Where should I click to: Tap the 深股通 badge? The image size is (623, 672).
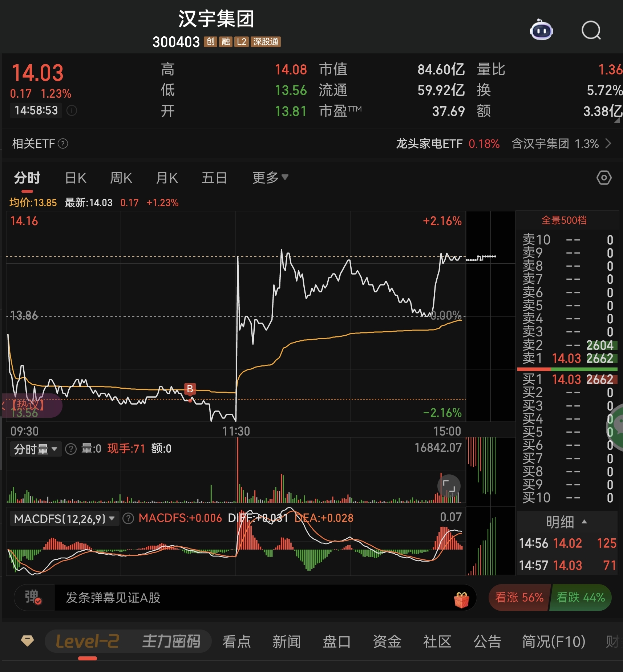coord(266,42)
